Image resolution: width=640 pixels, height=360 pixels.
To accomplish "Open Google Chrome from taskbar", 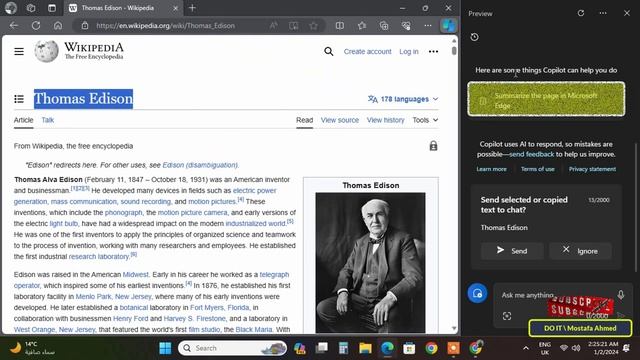I will pyautogui.click(x=431, y=348).
